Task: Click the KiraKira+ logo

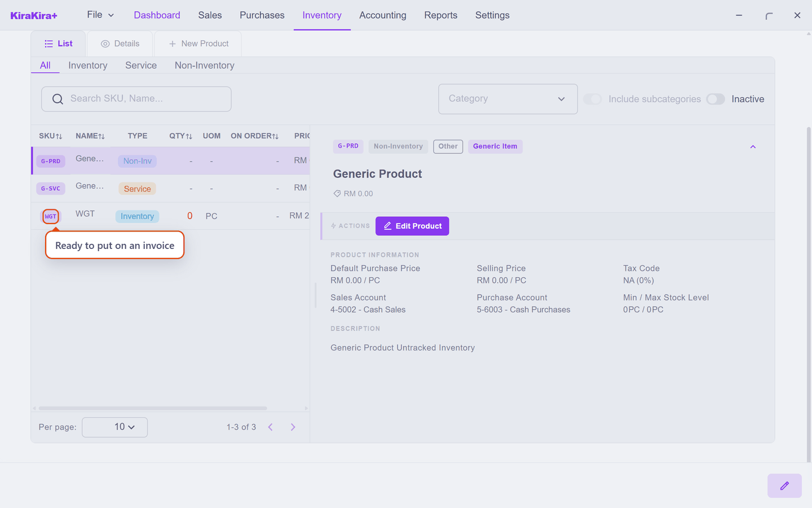Action: tap(34, 15)
